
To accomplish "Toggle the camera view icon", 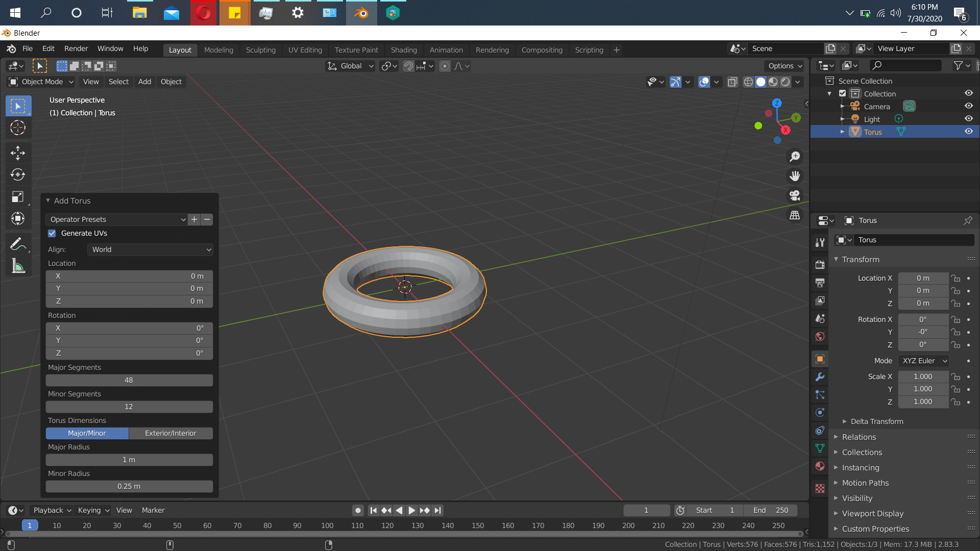I will coord(795,195).
